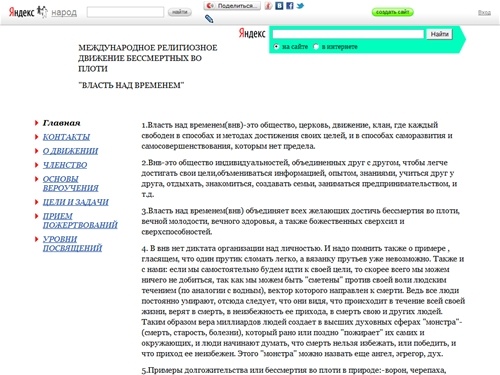
Task: Select the в интернете radio option
Action: [x=316, y=47]
